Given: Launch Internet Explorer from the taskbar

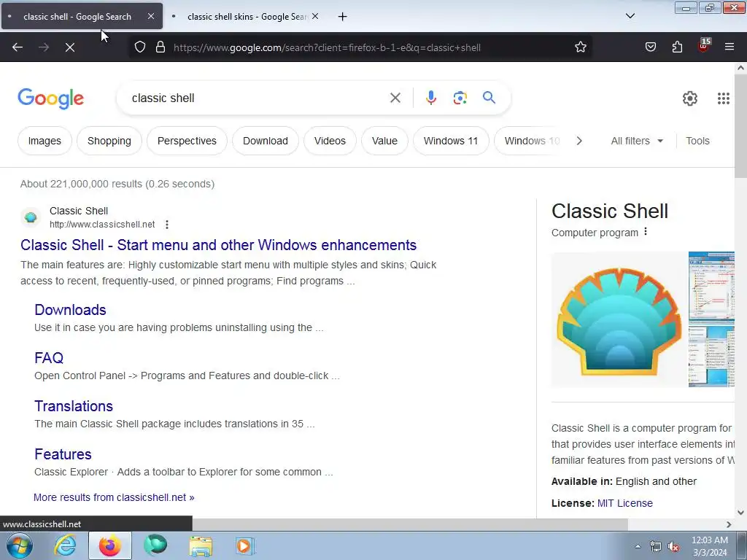Looking at the screenshot, I should [65, 545].
